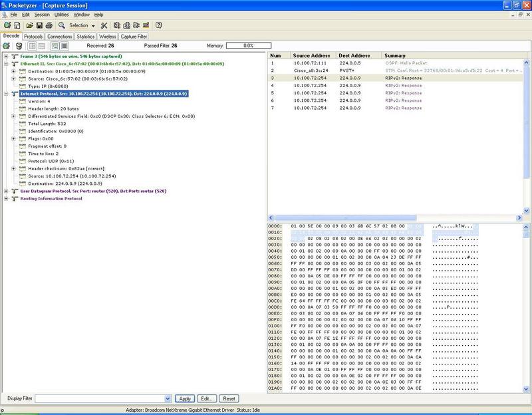The height and width of the screenshot is (415, 532).
Task: Select the Time to live: 2 field
Action: (x=43, y=154)
